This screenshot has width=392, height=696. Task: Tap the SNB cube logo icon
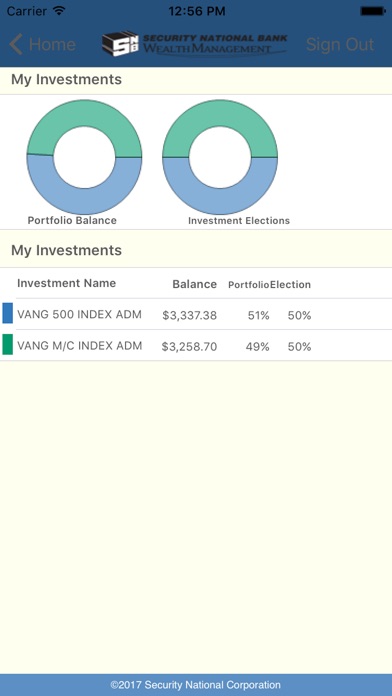(x=120, y=44)
